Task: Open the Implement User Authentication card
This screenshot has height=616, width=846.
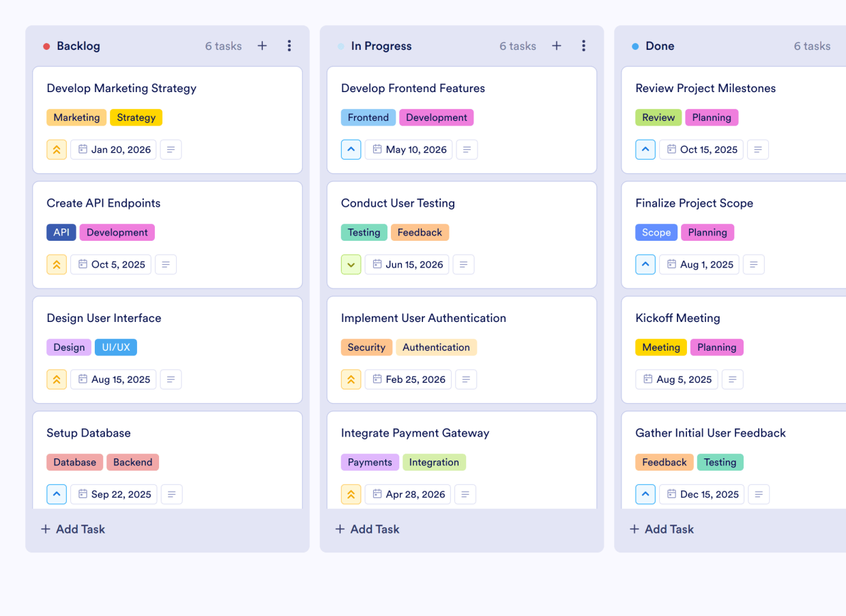Action: pos(424,318)
